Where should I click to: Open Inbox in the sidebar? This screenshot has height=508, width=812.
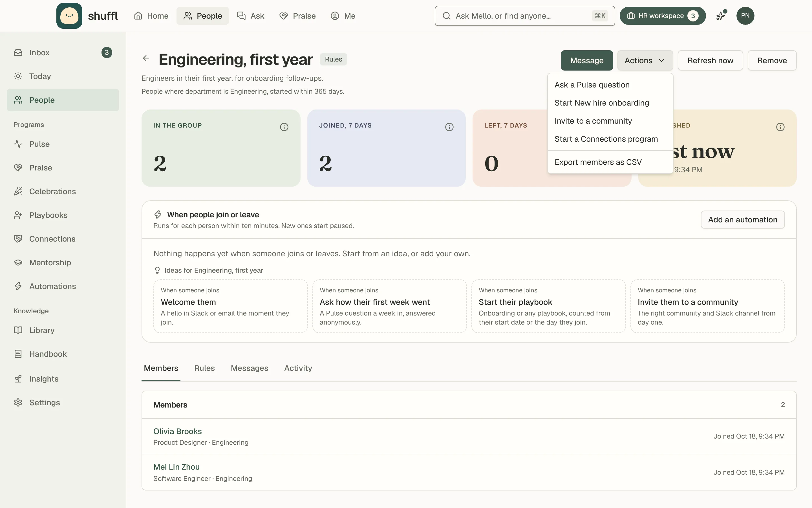(x=63, y=53)
